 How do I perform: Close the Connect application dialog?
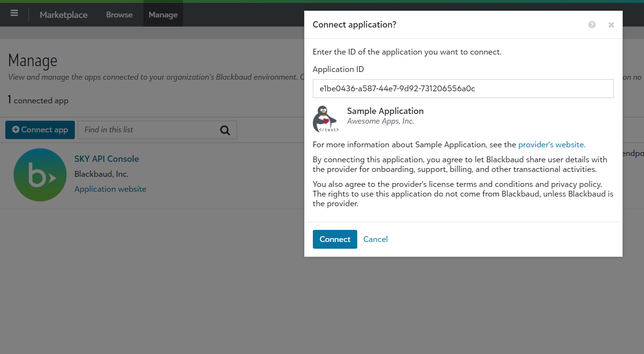coord(611,25)
